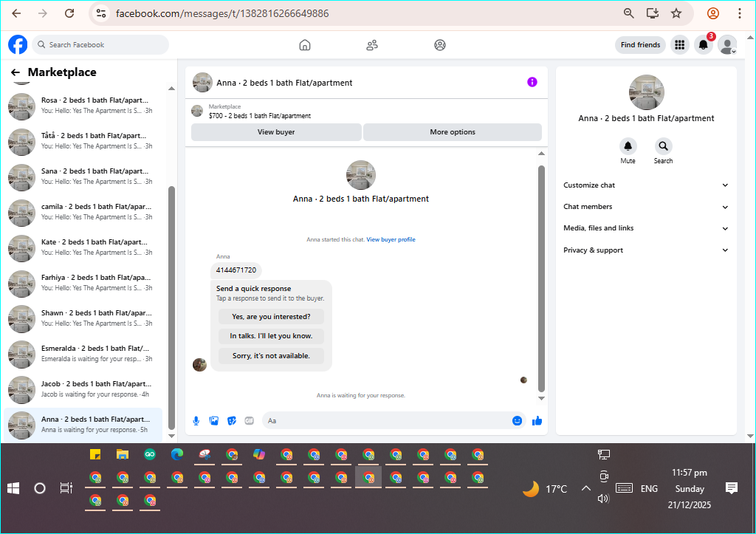The height and width of the screenshot is (534, 756).
Task: Click the phone number message 4144671720
Action: pyautogui.click(x=236, y=270)
